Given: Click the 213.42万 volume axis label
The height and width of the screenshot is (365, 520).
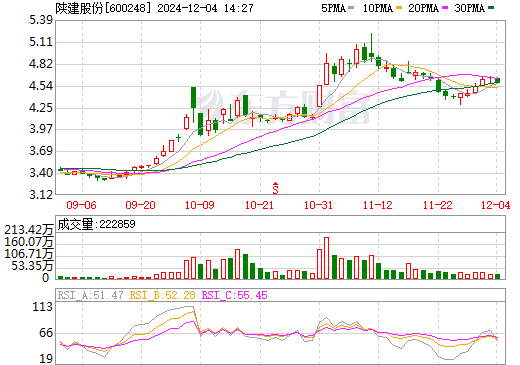Looking at the screenshot, I should tap(29, 230).
